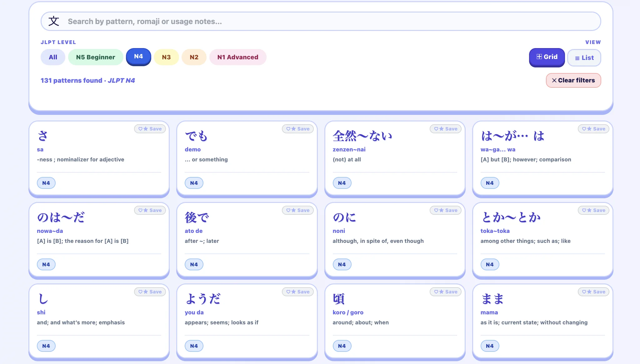Save the 全然〜ない pattern
640x364 pixels.
click(x=446, y=129)
